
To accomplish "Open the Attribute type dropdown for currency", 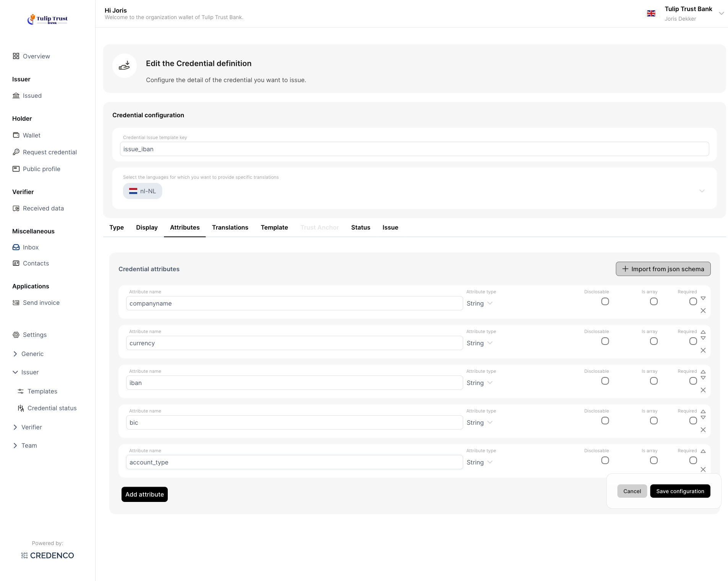I will [479, 343].
